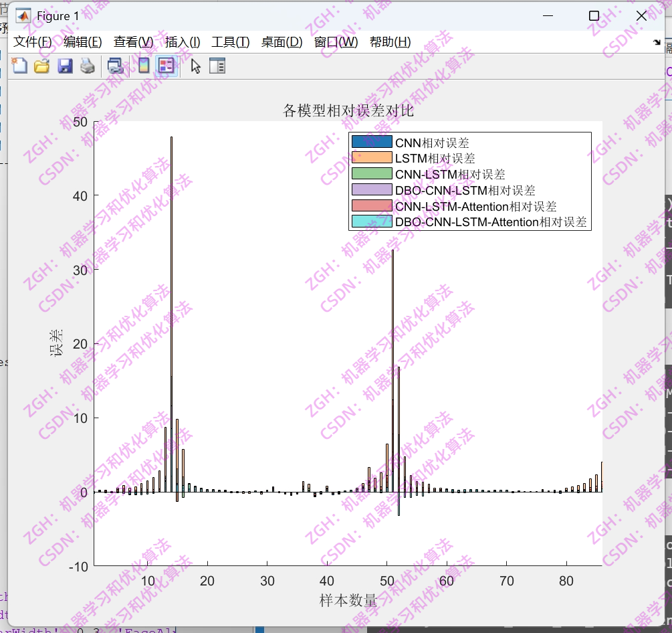The image size is (672, 633).
Task: Click the orange LSTM相对误差 legend swatch
Action: [x=372, y=157]
